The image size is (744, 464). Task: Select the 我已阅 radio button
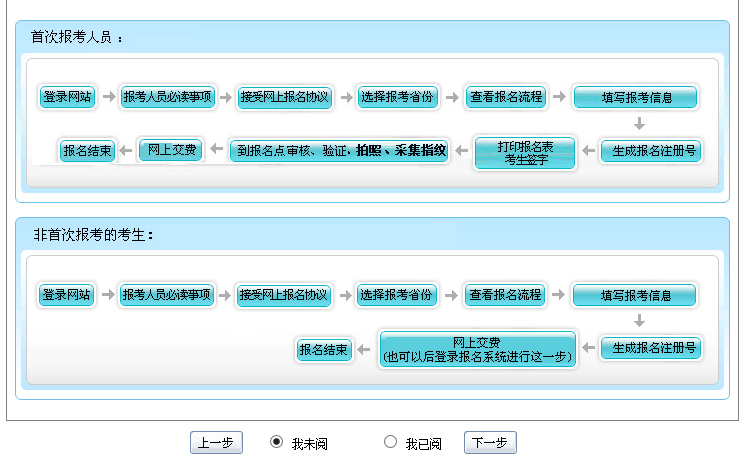390,442
